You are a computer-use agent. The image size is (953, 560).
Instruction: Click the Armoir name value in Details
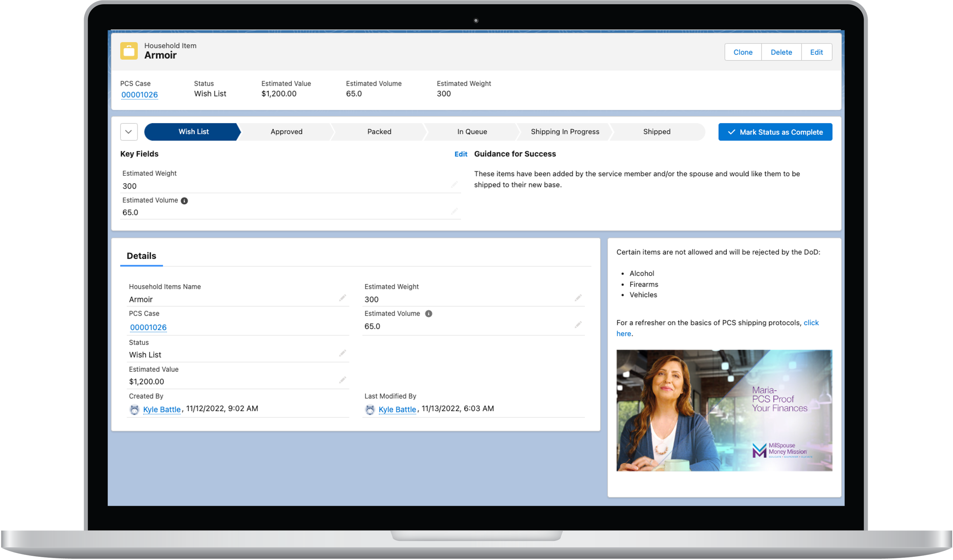(141, 300)
